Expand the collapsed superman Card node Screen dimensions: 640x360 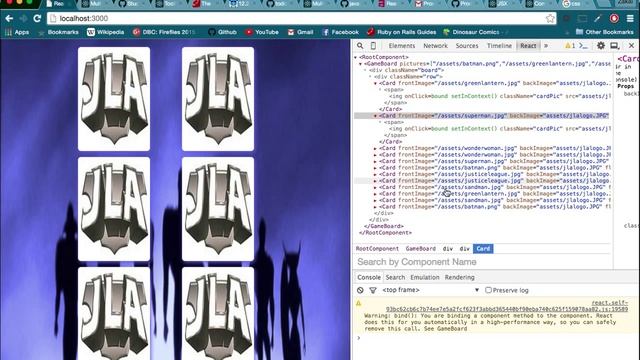[x=375, y=161]
